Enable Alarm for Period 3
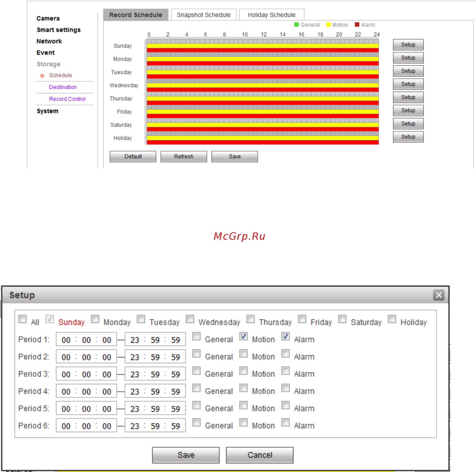Image resolution: width=476 pixels, height=472 pixels. click(x=286, y=371)
